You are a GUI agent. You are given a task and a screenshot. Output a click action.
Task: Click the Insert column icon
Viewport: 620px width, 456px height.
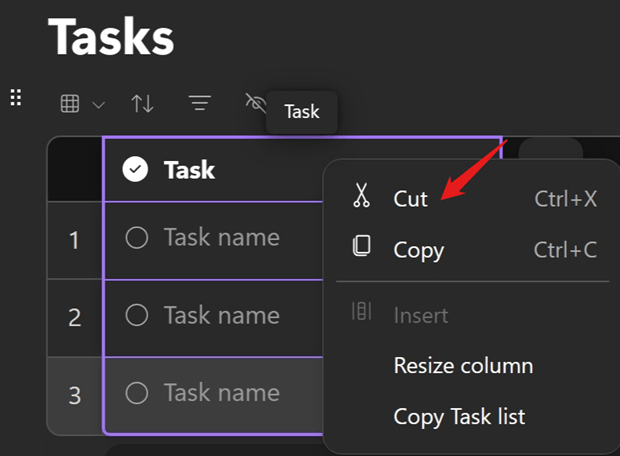361,311
